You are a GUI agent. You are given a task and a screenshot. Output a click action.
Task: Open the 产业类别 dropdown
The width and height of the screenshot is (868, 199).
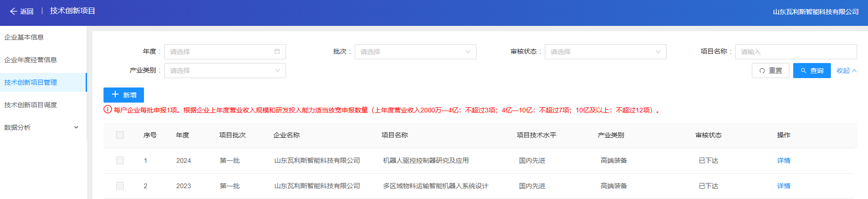pyautogui.click(x=224, y=71)
